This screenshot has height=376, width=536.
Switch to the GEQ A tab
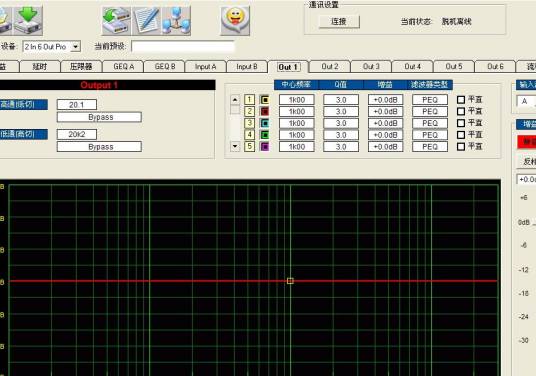coord(123,66)
